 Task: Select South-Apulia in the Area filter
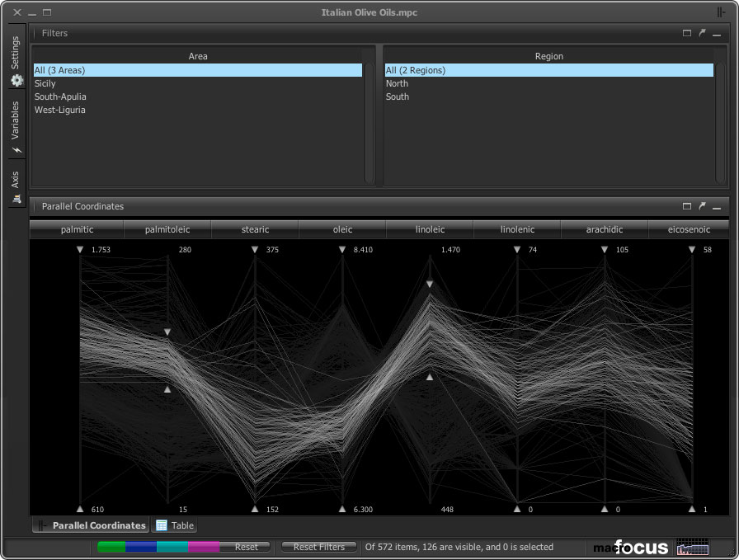[x=60, y=96]
